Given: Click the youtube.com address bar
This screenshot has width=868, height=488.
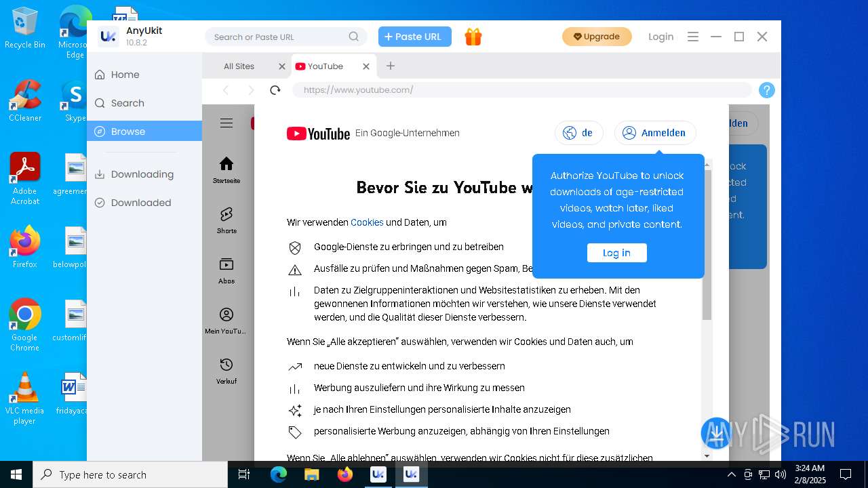Looking at the screenshot, I should (522, 90).
